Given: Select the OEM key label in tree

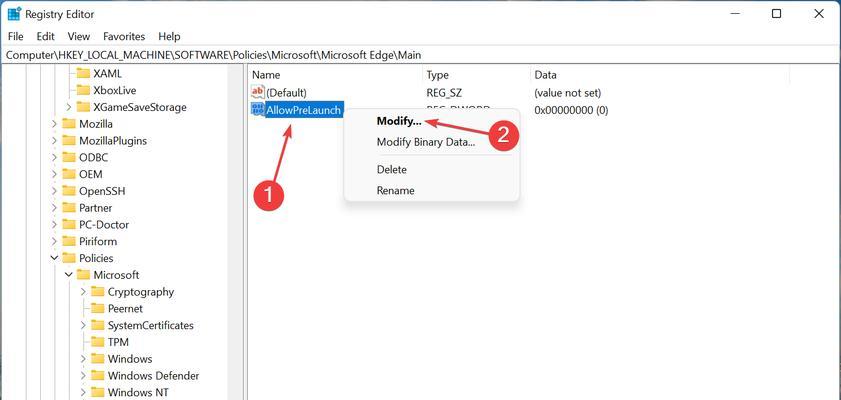Looking at the screenshot, I should [x=91, y=174].
